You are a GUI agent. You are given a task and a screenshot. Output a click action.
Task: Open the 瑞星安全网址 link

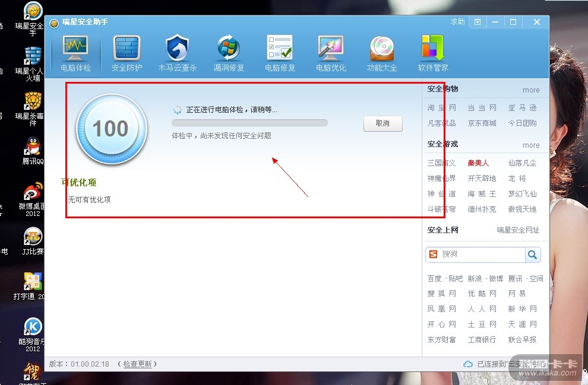pyautogui.click(x=519, y=230)
